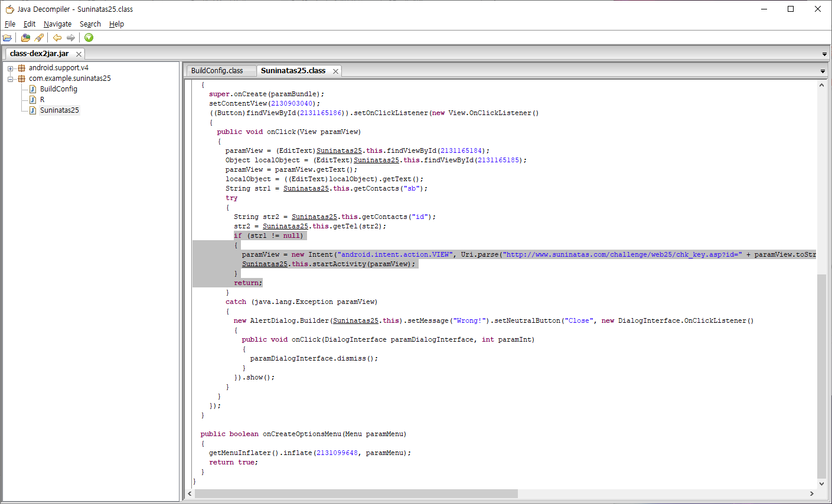
Task: Follow Suninatas25 link in findViewById(2131165184) line
Action: click(x=339, y=151)
